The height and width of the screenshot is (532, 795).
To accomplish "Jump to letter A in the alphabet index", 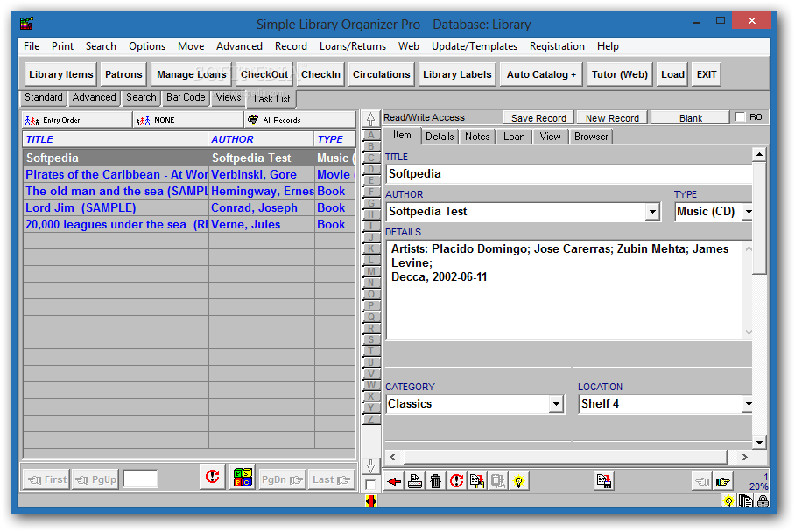I will point(371,136).
